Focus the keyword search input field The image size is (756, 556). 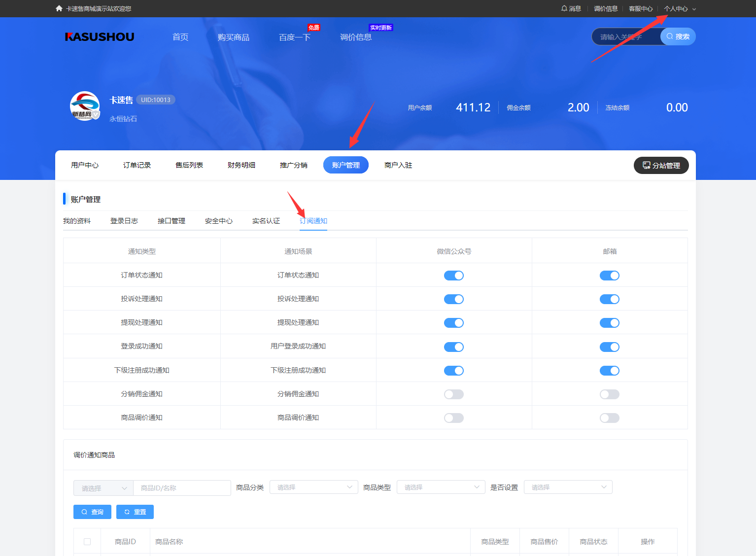(626, 36)
